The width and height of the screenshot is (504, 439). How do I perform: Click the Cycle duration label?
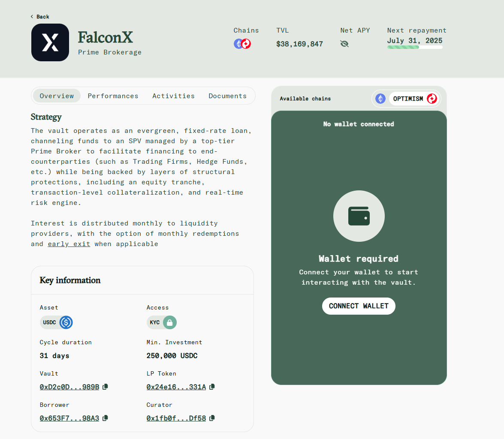click(x=66, y=342)
